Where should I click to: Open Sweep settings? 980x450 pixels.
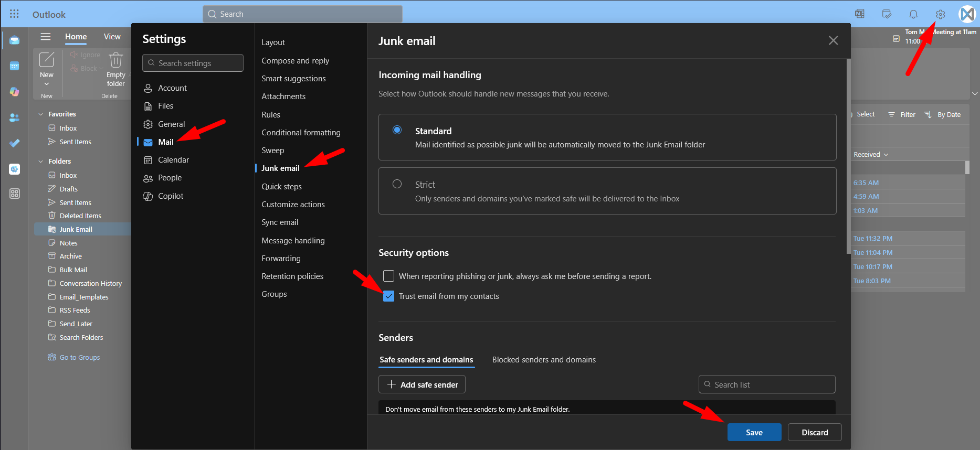[273, 151]
